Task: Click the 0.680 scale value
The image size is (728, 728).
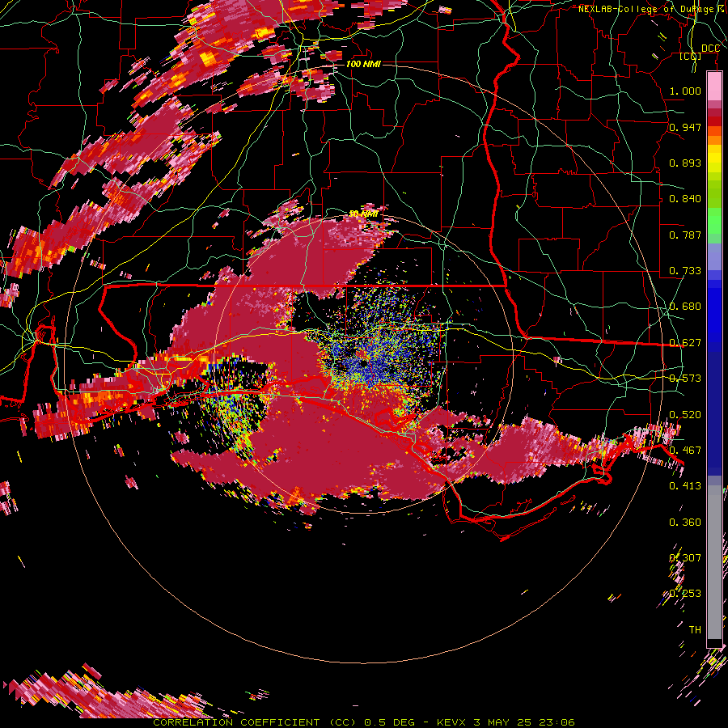Action: point(685,307)
